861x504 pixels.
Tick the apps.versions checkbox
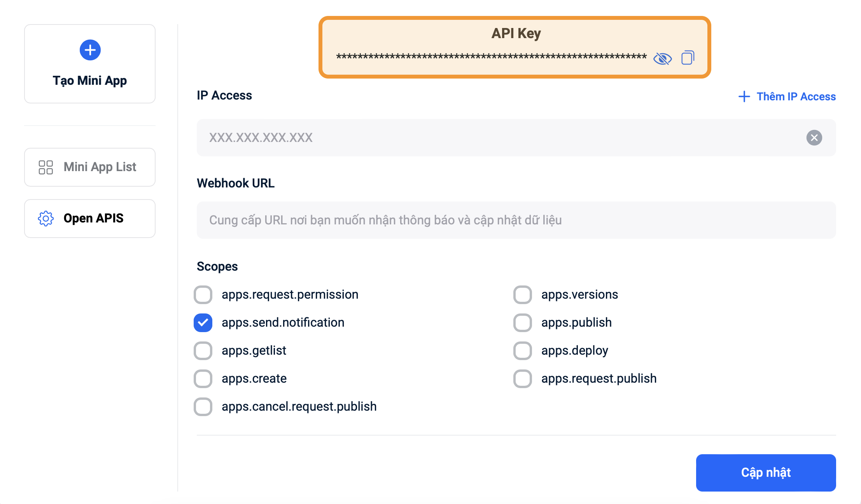[x=523, y=295]
